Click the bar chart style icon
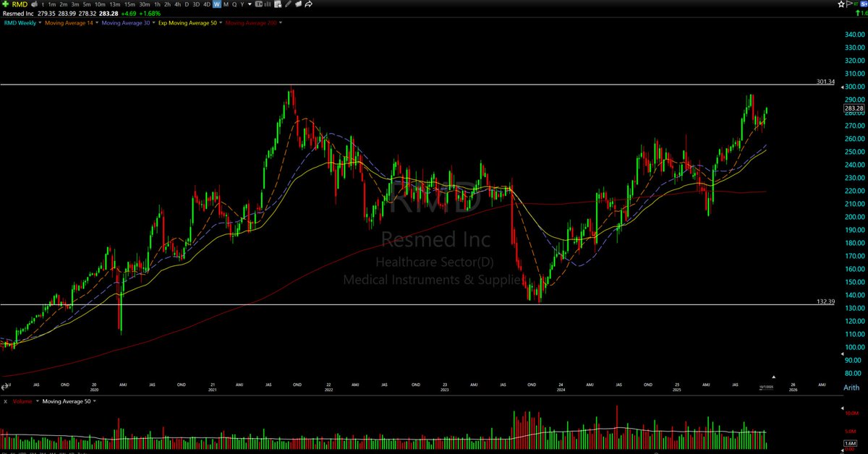Viewport: 868px width, 454px height. pyautogui.click(x=268, y=4)
